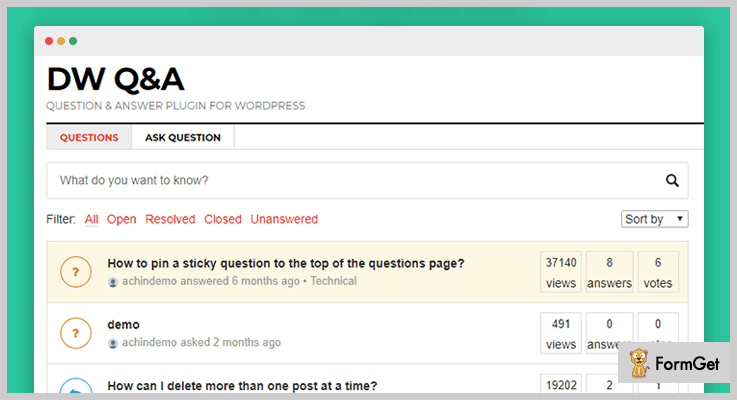Click 'achindemo asked 2 months ago' text

[x=201, y=342]
